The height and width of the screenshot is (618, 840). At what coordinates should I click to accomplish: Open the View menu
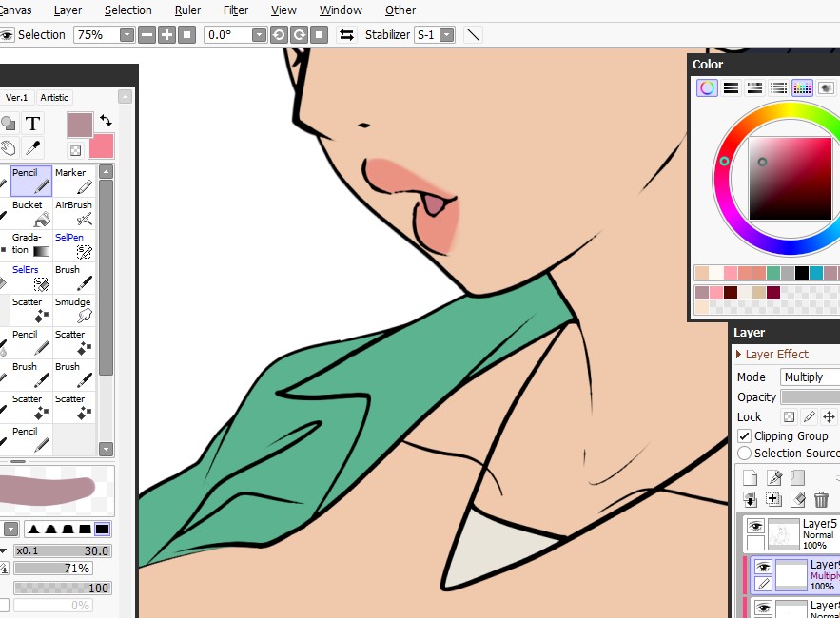click(x=283, y=10)
